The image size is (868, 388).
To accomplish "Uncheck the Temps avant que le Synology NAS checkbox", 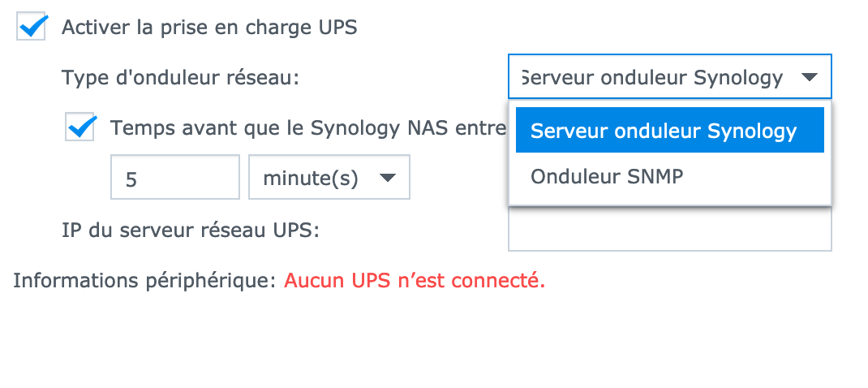I will pyautogui.click(x=81, y=127).
